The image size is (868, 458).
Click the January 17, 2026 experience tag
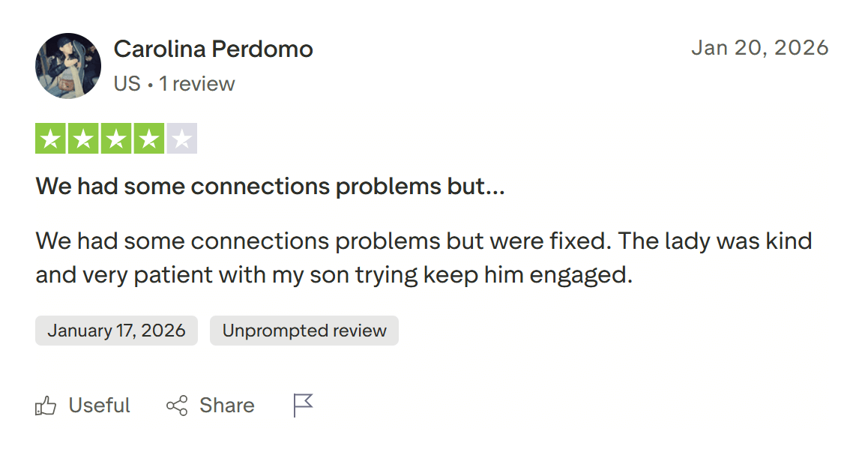(116, 331)
